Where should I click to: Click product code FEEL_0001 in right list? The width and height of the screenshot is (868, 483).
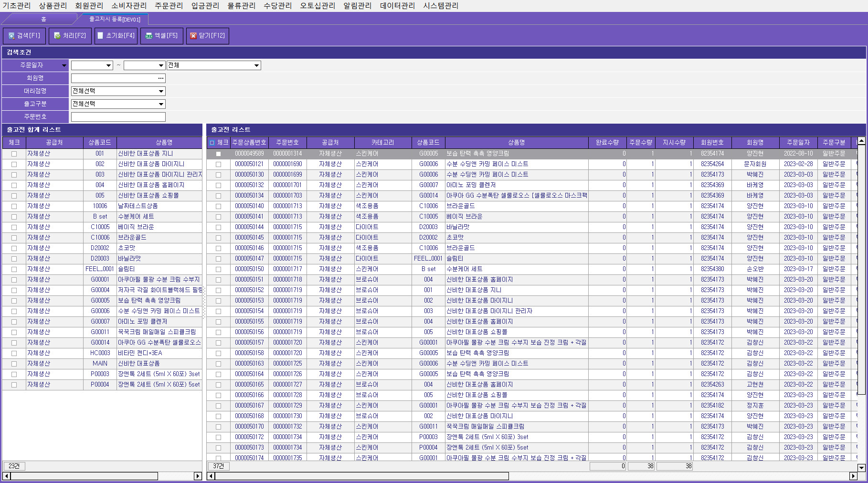(428, 259)
